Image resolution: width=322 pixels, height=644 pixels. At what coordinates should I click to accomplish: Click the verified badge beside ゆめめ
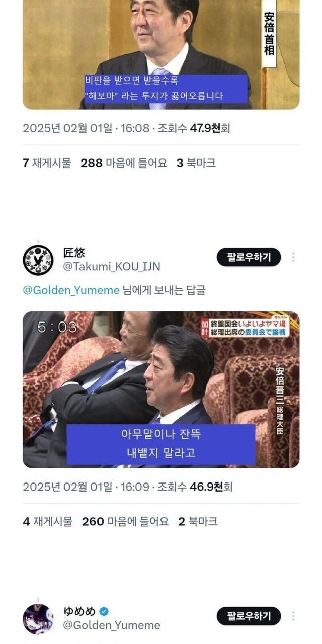point(104,611)
